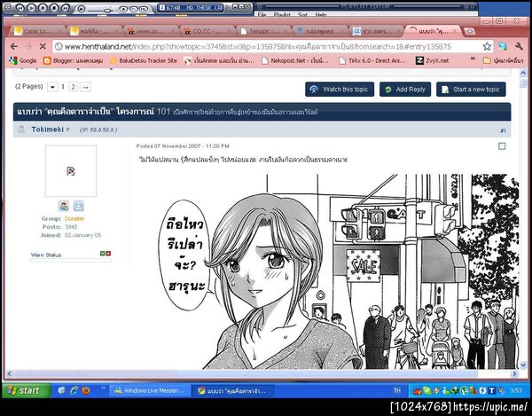Click the browser forward arrow

click(28, 46)
